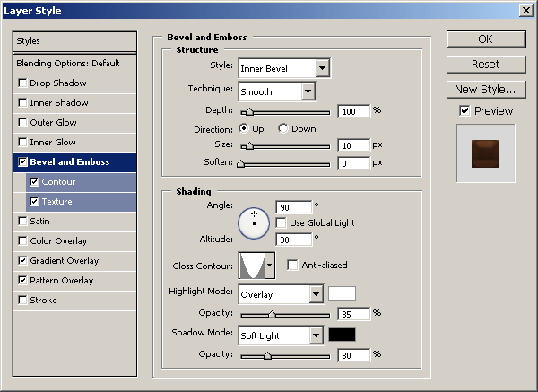
Task: Select the Texture sub-item
Action: click(81, 202)
